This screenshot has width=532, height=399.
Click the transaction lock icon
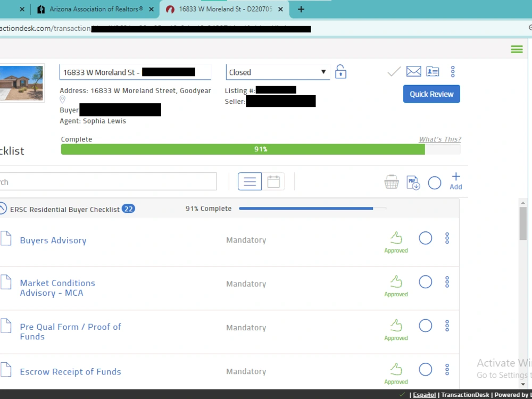click(340, 72)
